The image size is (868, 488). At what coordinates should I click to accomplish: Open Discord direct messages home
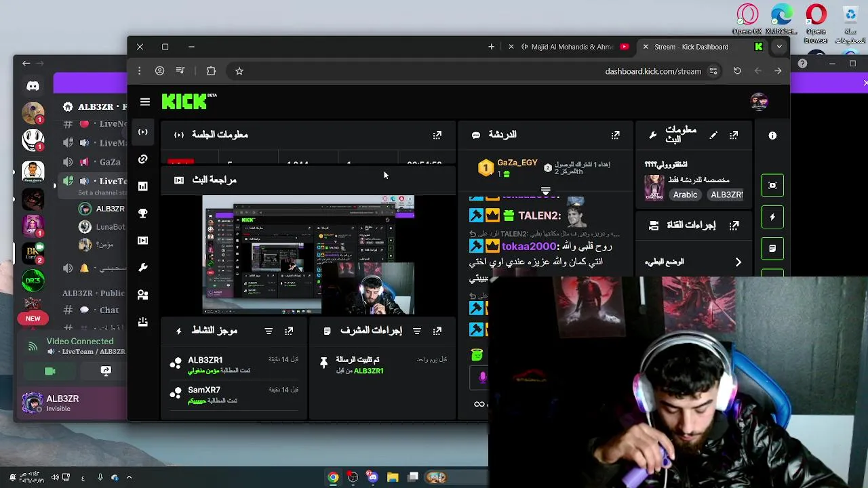pyautogui.click(x=33, y=86)
